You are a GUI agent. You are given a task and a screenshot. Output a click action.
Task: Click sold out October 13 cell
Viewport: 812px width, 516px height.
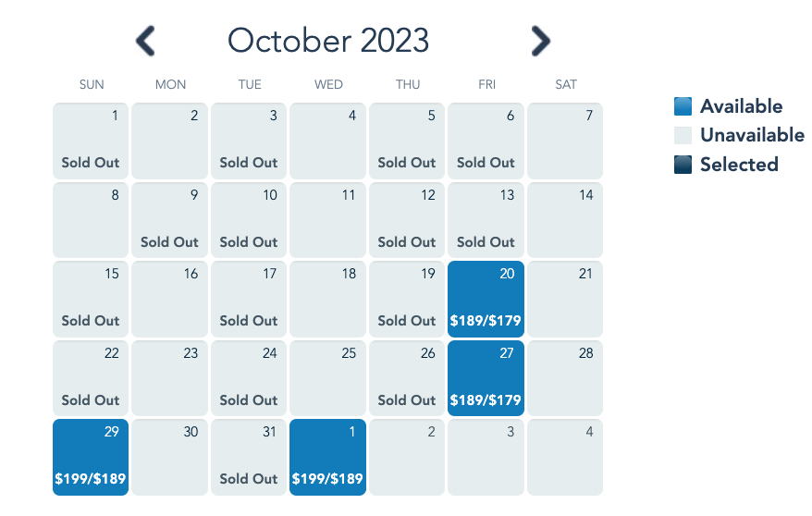[486, 220]
